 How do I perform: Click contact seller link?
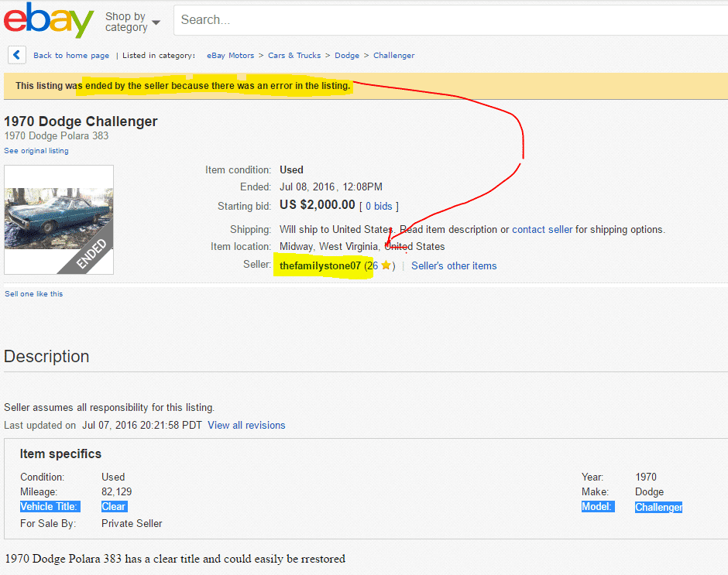point(542,230)
